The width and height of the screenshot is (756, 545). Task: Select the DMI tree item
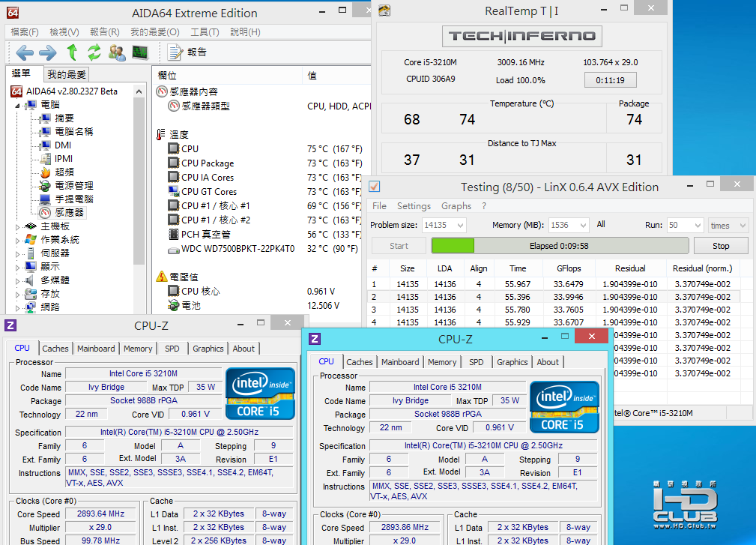(x=63, y=145)
